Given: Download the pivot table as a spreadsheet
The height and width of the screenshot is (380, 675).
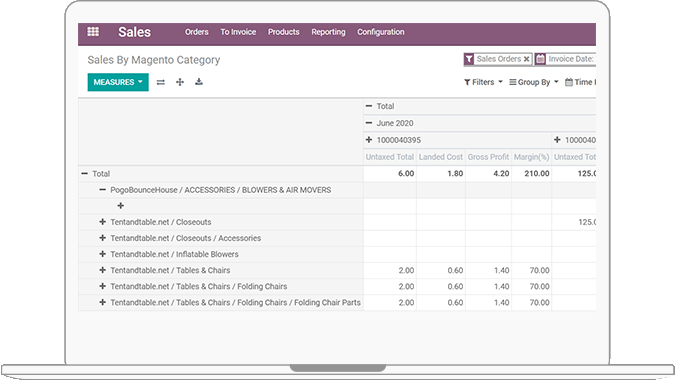Looking at the screenshot, I should tap(199, 82).
